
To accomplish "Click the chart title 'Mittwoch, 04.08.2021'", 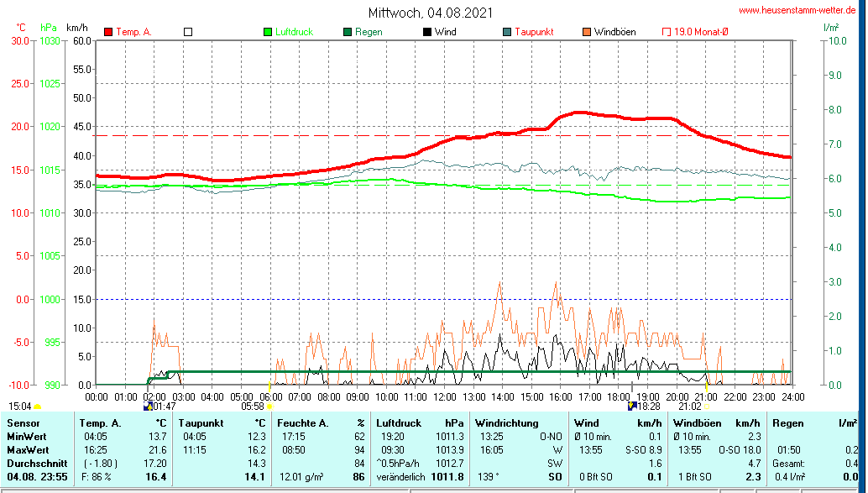I will tap(431, 13).
